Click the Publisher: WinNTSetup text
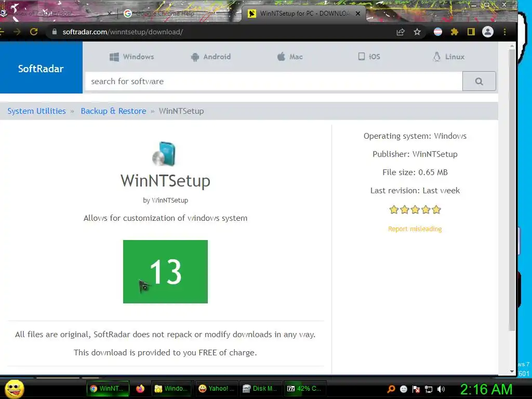This screenshot has width=532, height=399. pos(415,154)
